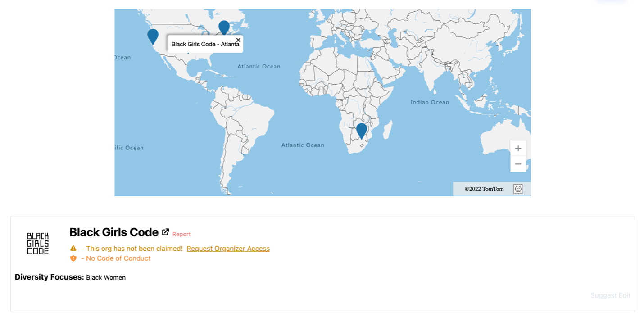
Task: Close the Black Girls Code - Atlanta popup
Action: [x=238, y=40]
